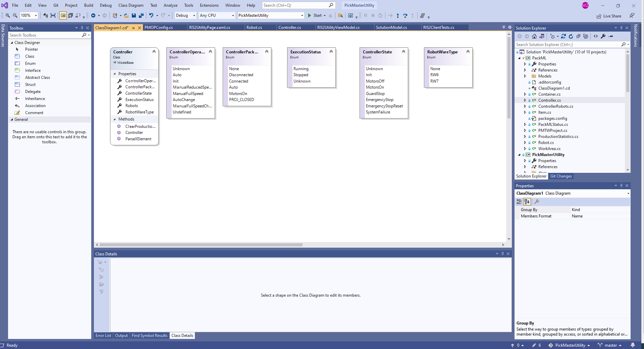Select the Enum toolbox item
Viewport: 644px width, 349px height.
click(30, 63)
